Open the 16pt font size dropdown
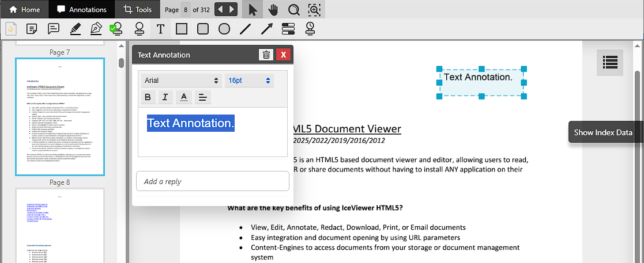The width and height of the screenshot is (644, 263). [249, 81]
